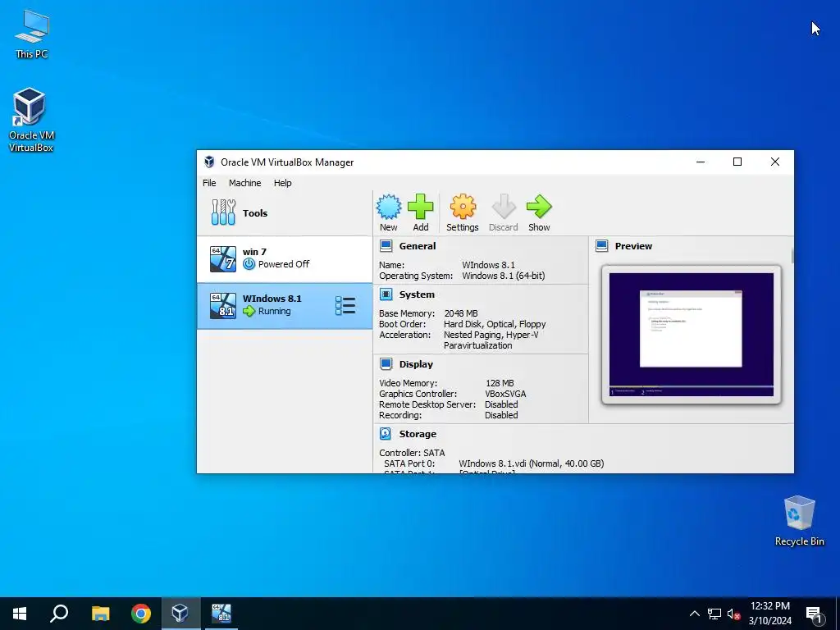
Task: Click the VM preview thumbnail
Action: tap(691, 335)
